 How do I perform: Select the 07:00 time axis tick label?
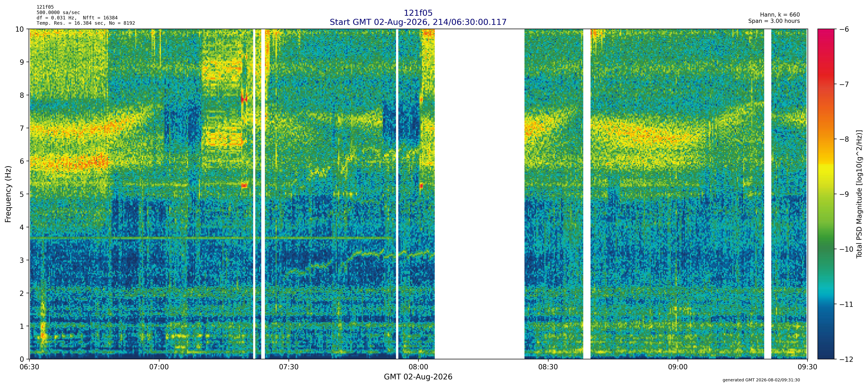coord(159,367)
